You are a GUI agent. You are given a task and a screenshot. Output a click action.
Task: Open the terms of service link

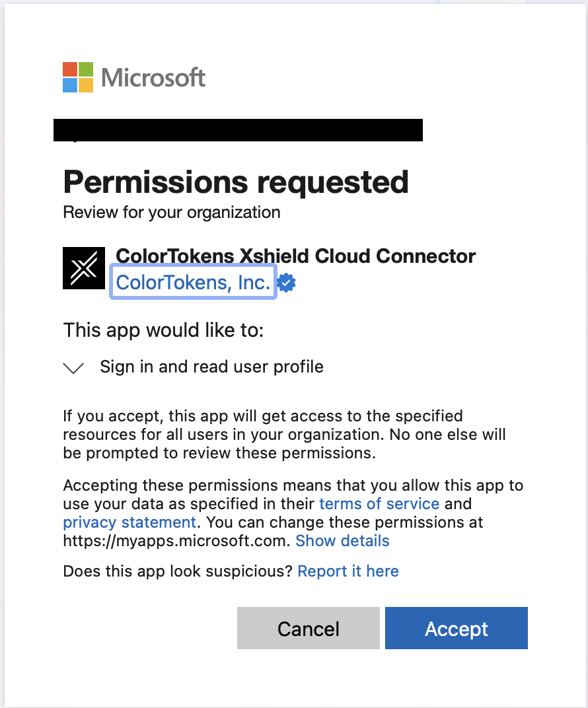(379, 503)
